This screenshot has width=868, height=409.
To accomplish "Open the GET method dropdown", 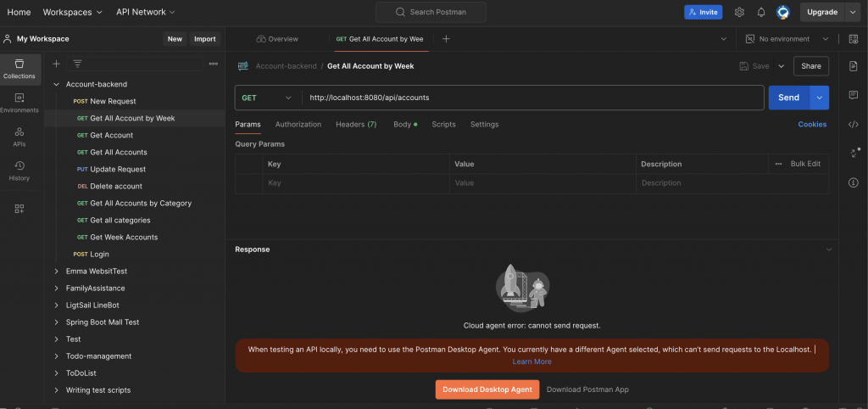I will (266, 98).
